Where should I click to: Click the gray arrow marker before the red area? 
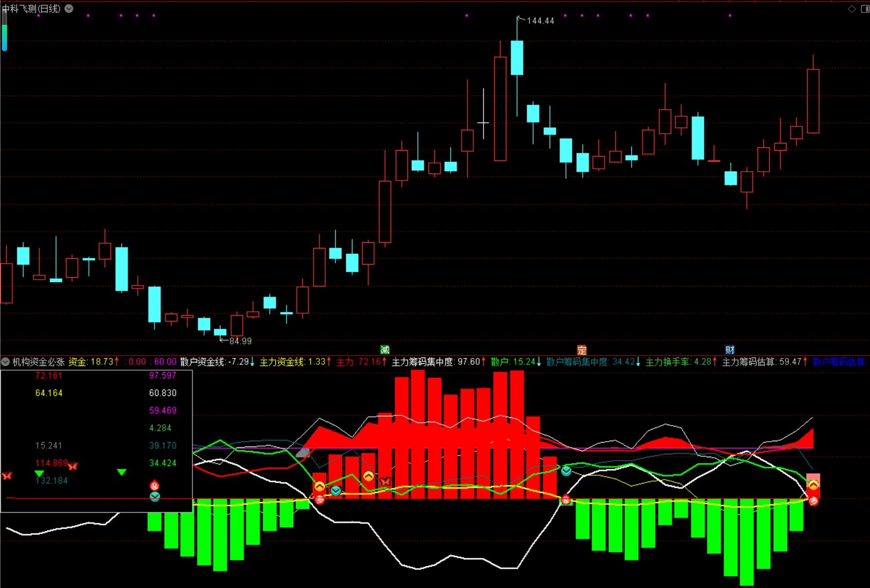coord(302,452)
